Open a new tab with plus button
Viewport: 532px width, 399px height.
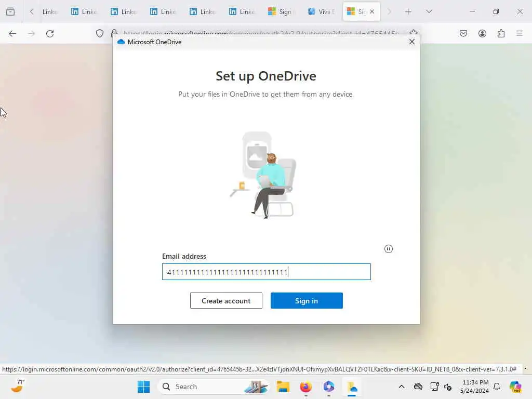tap(408, 11)
